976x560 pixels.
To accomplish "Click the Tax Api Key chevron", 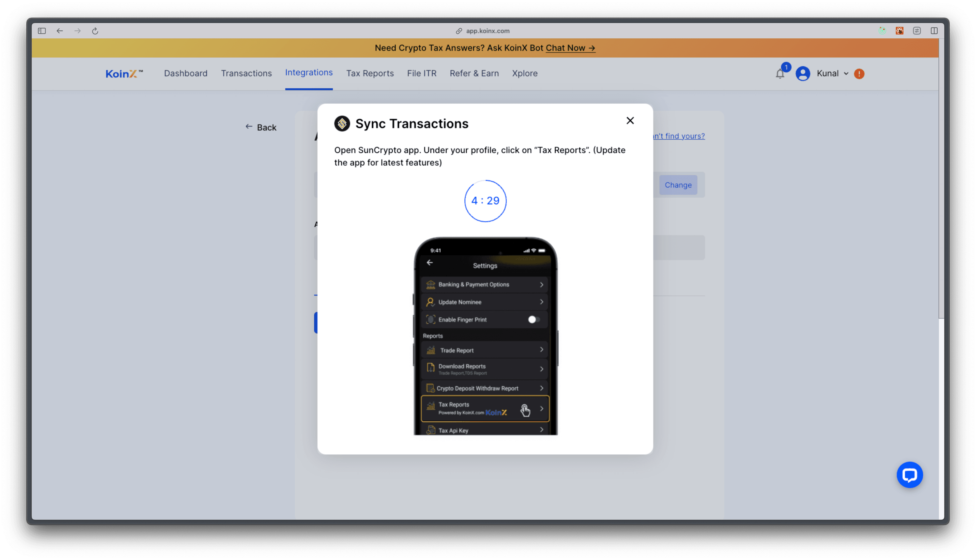I will [x=541, y=430].
